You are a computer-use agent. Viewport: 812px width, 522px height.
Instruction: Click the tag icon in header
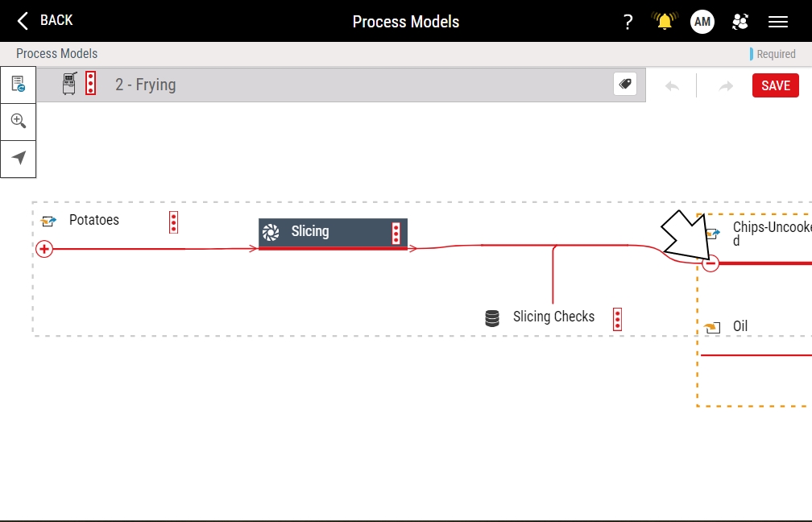625,84
